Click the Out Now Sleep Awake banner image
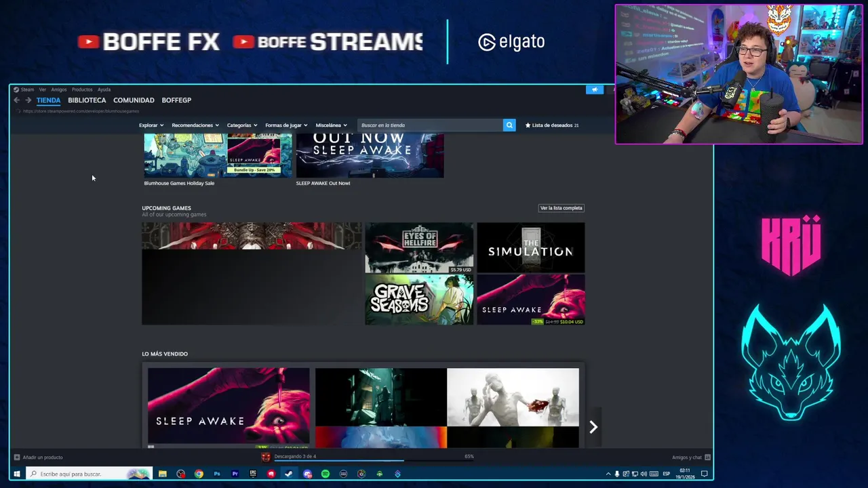Screen dimensions: 868x488 tap(370, 156)
